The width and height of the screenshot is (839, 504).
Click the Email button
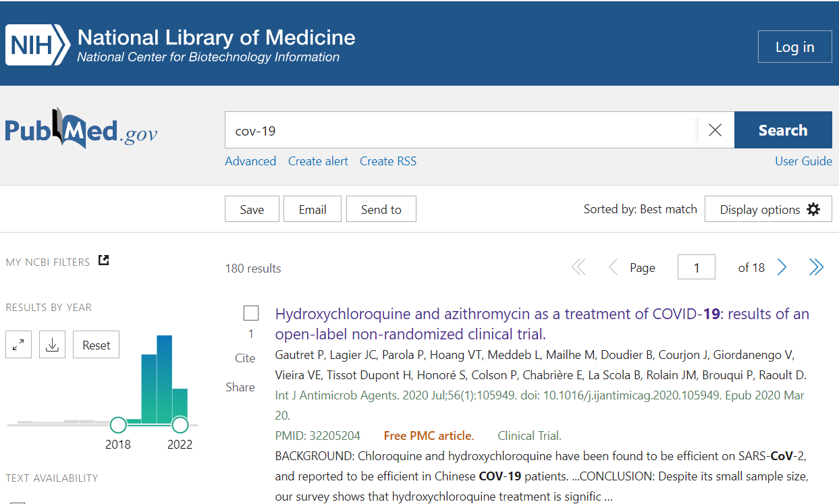[313, 209]
